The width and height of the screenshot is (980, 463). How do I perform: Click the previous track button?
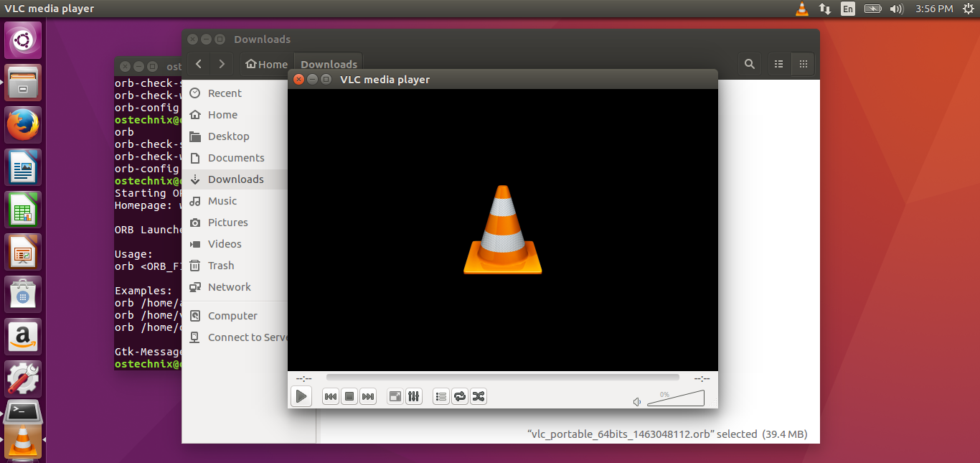[x=330, y=396]
